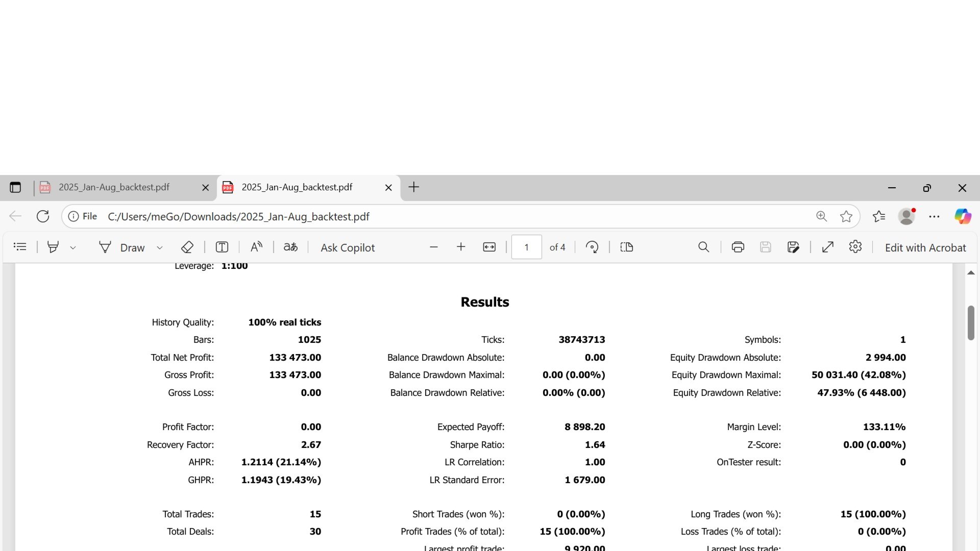
Task: Open browser Settings and more menu
Action: pos(934,216)
